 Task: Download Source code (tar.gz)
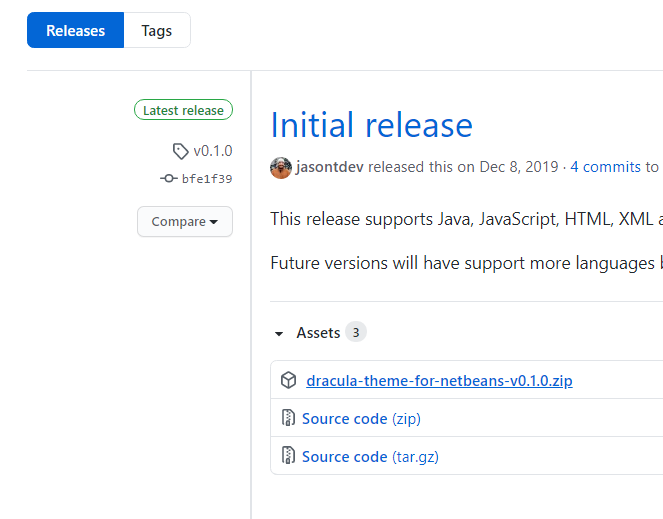(370, 457)
